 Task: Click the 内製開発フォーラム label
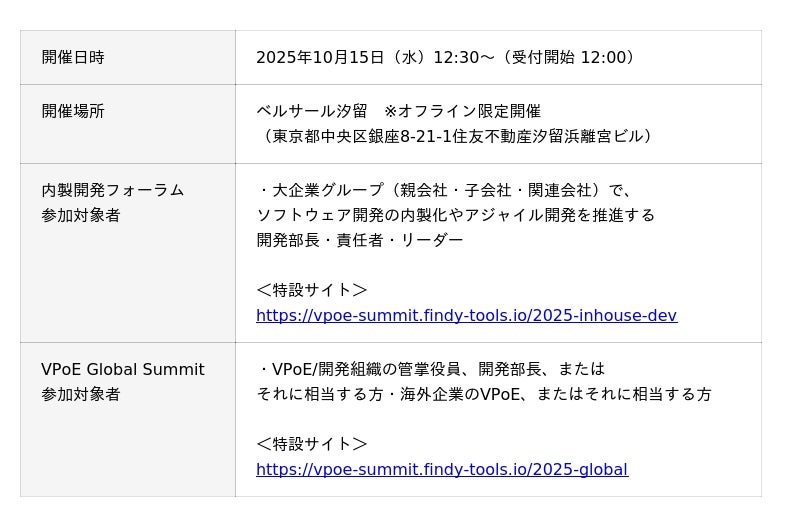[113, 190]
